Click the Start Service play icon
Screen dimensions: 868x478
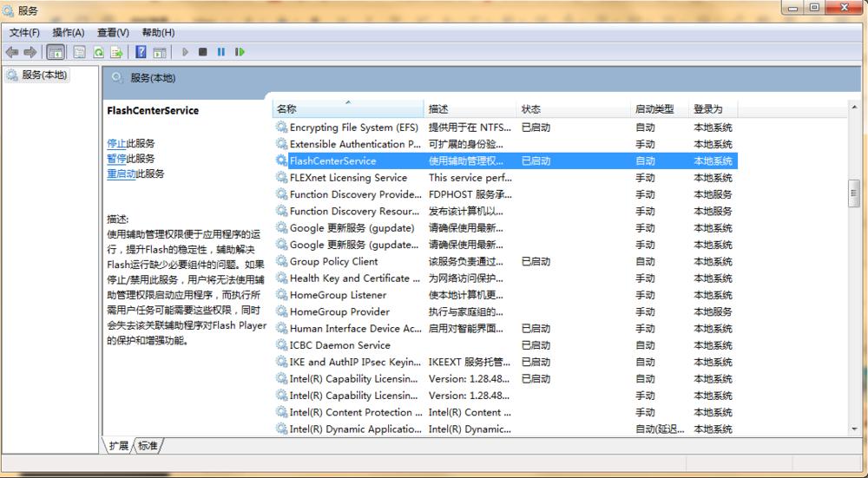[x=185, y=52]
